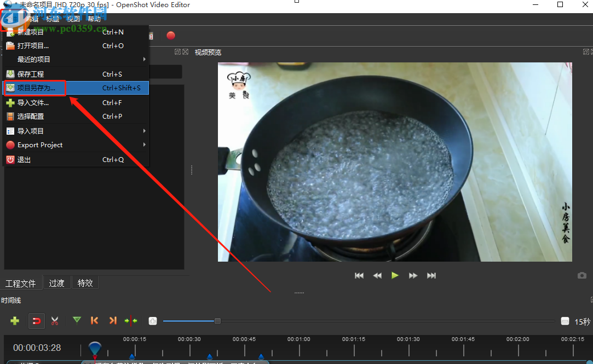The height and width of the screenshot is (364, 593).
Task: Switch to the 特效 tab
Action: click(85, 283)
